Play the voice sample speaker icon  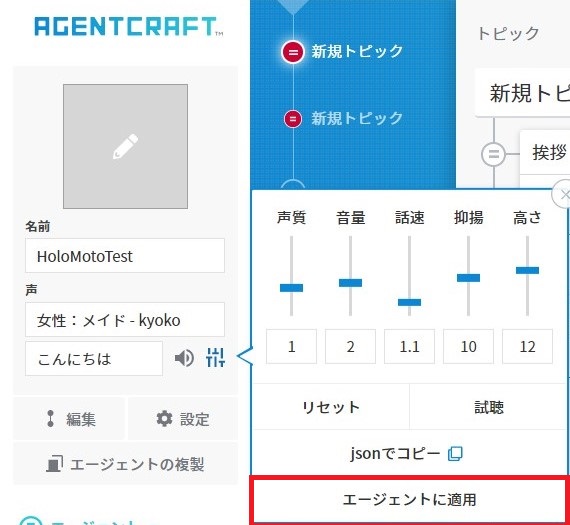[184, 358]
